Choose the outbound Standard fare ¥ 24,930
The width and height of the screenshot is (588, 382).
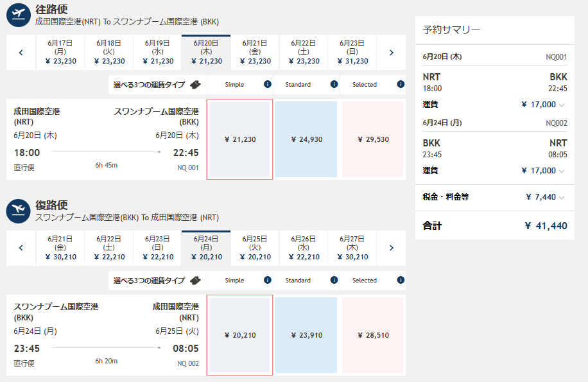click(x=306, y=139)
